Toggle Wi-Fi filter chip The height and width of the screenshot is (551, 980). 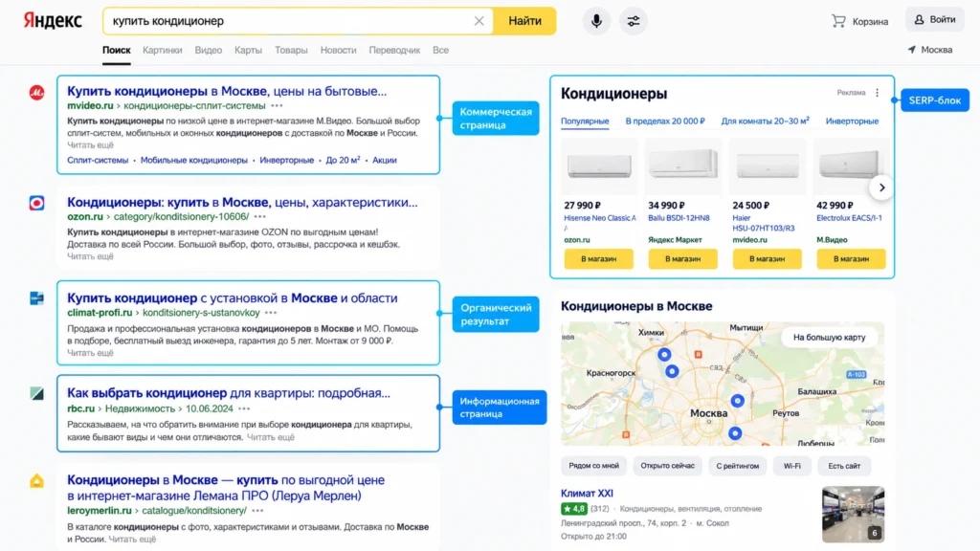click(x=791, y=466)
